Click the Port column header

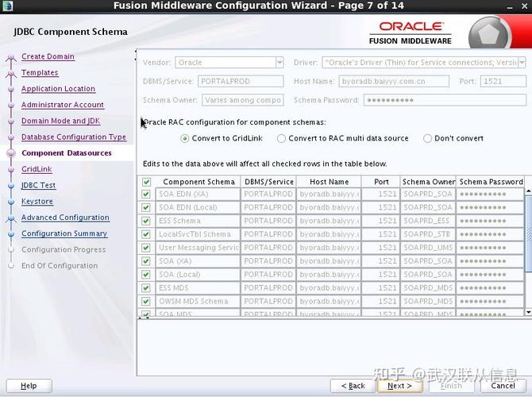click(381, 182)
